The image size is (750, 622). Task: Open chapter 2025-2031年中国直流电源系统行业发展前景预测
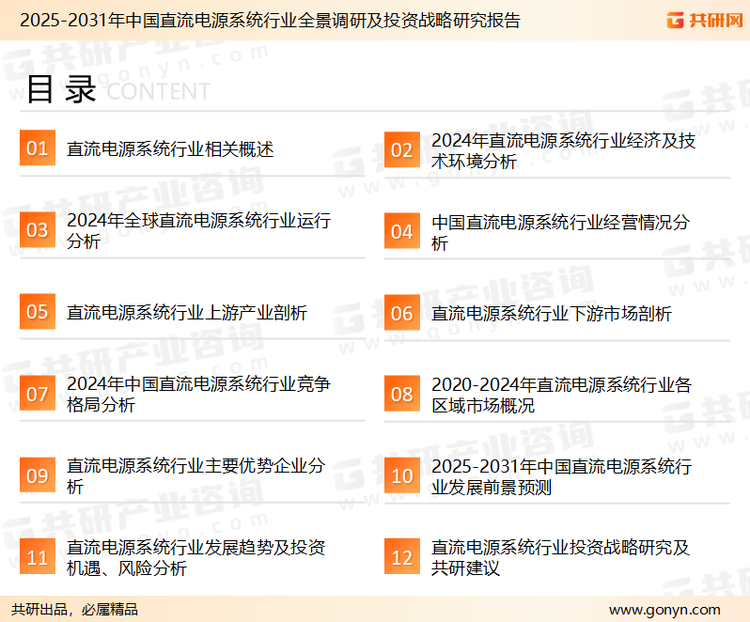(x=561, y=477)
